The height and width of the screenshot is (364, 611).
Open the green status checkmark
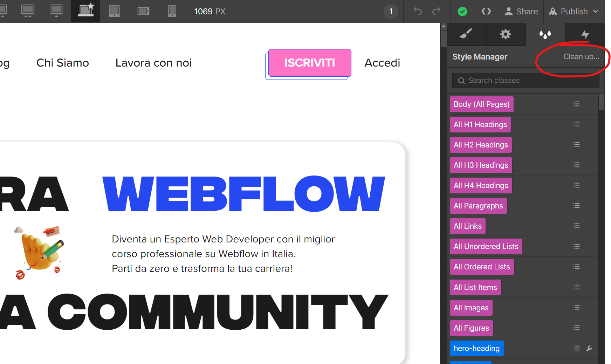click(462, 12)
